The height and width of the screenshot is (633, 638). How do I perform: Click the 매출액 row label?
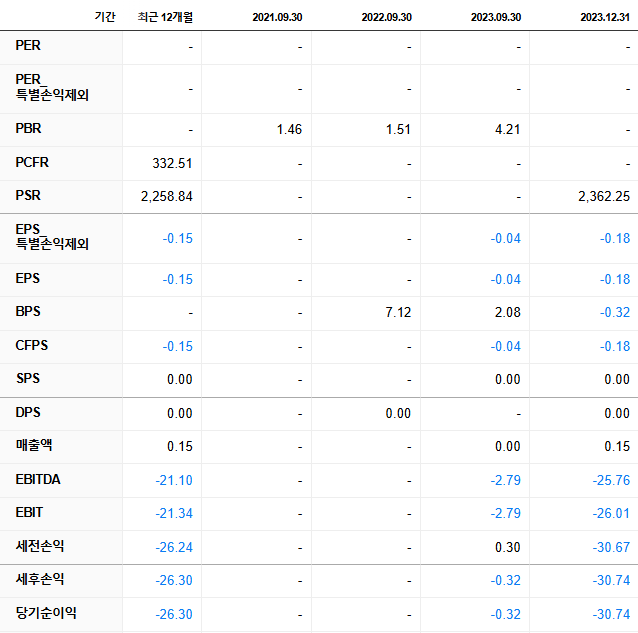[x=34, y=445]
